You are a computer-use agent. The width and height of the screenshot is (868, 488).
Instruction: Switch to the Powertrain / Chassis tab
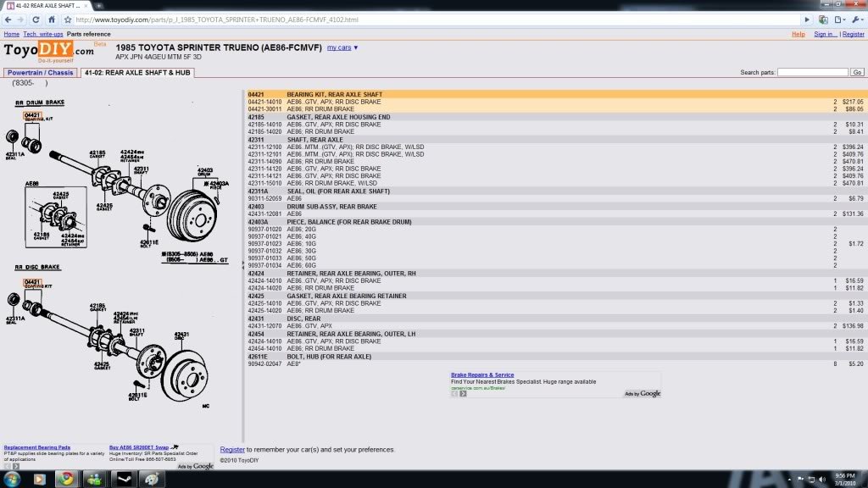(x=41, y=73)
